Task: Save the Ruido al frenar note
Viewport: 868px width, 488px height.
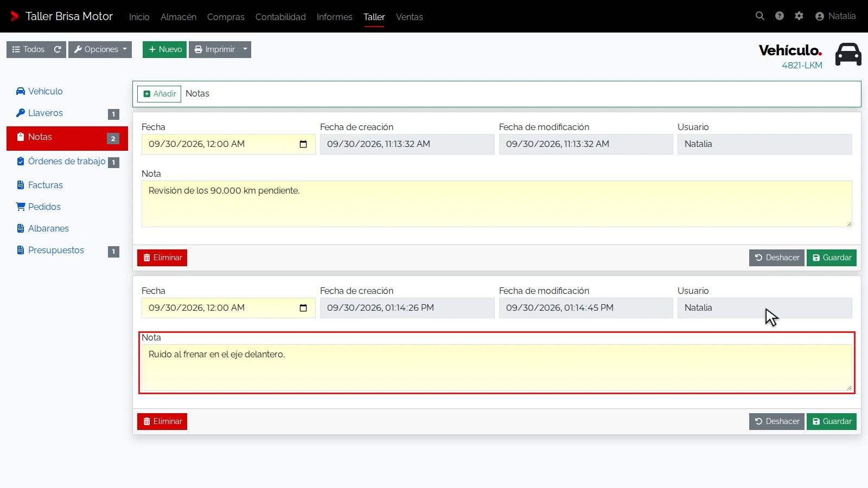Action: (832, 421)
